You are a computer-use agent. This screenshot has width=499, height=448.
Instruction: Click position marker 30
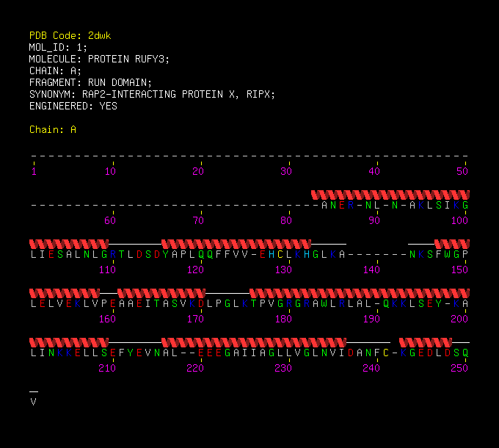(286, 171)
